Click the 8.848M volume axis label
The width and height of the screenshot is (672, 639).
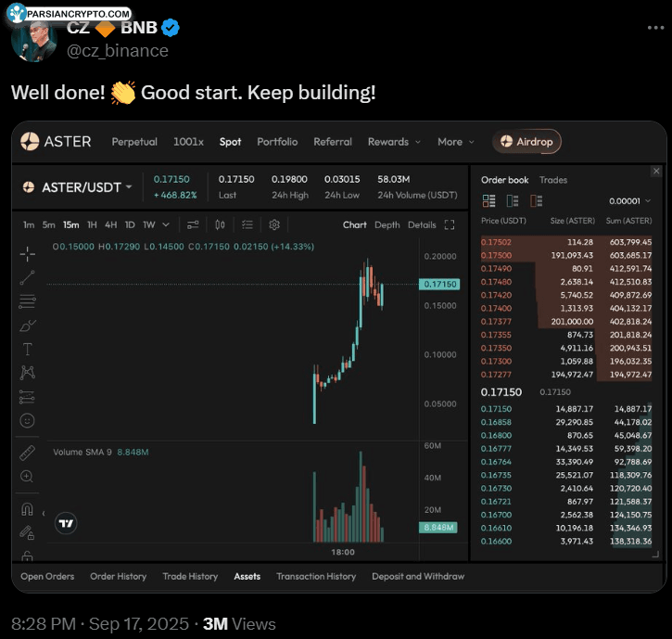[x=438, y=528]
